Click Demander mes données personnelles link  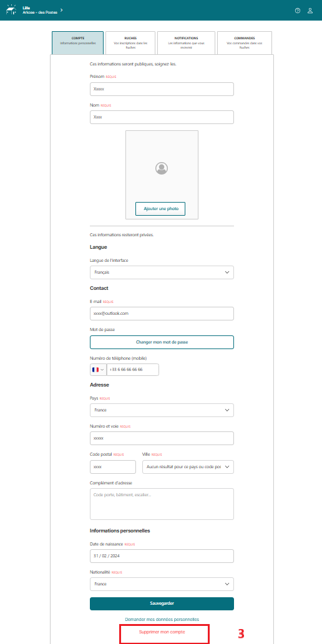pyautogui.click(x=162, y=619)
